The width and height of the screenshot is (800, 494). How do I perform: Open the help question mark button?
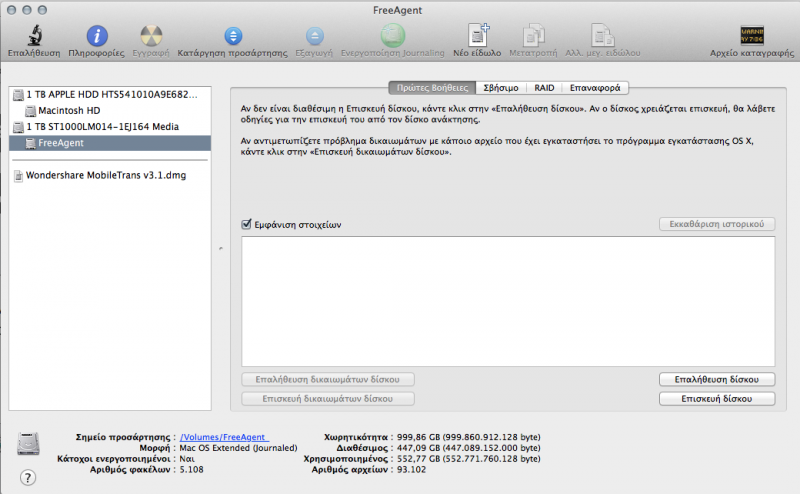(x=28, y=478)
